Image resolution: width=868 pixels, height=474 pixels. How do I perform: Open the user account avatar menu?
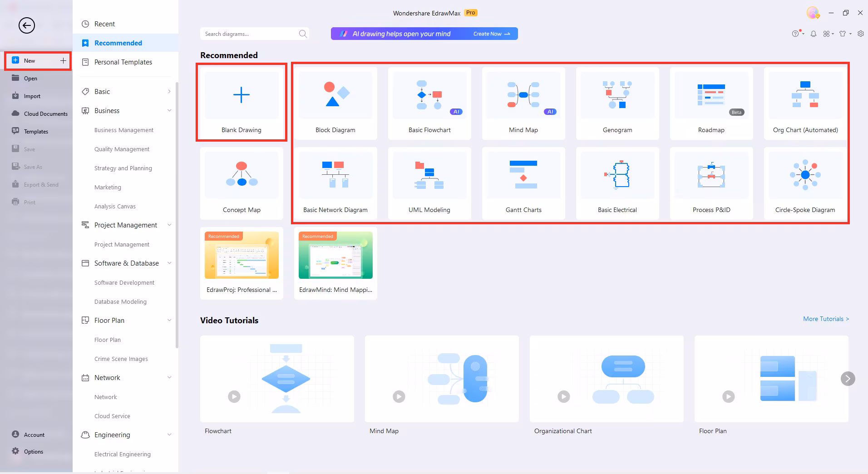click(813, 13)
